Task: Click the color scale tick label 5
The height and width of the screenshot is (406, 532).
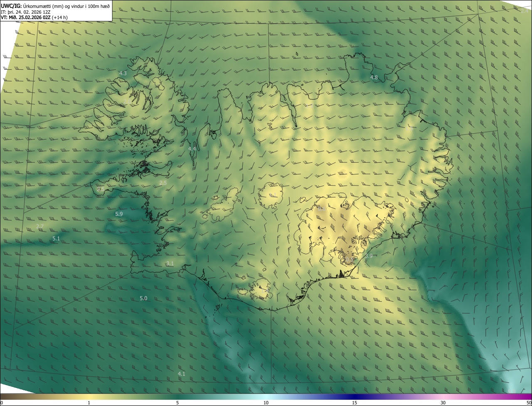Action: point(177,403)
